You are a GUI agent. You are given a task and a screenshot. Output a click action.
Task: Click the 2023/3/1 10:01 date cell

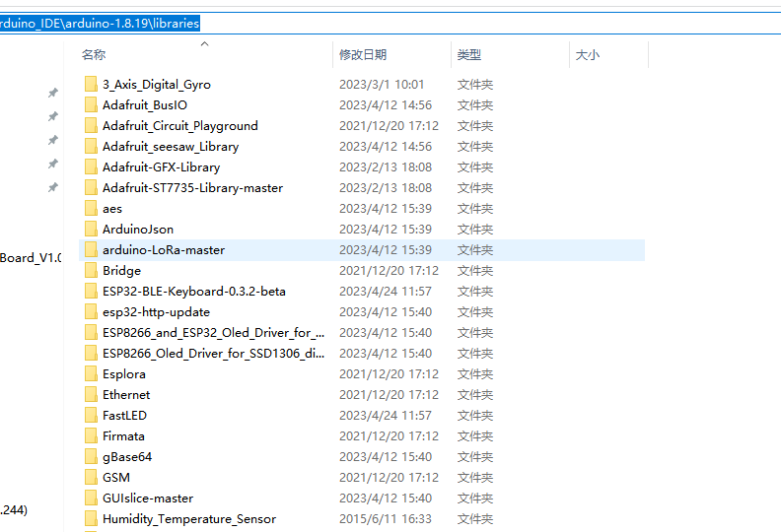pyautogui.click(x=382, y=85)
